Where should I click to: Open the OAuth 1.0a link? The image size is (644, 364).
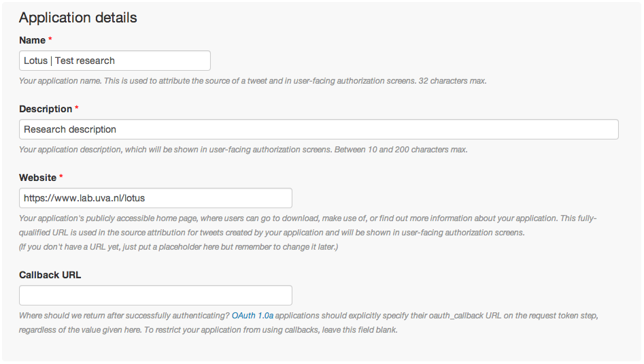pyautogui.click(x=252, y=316)
